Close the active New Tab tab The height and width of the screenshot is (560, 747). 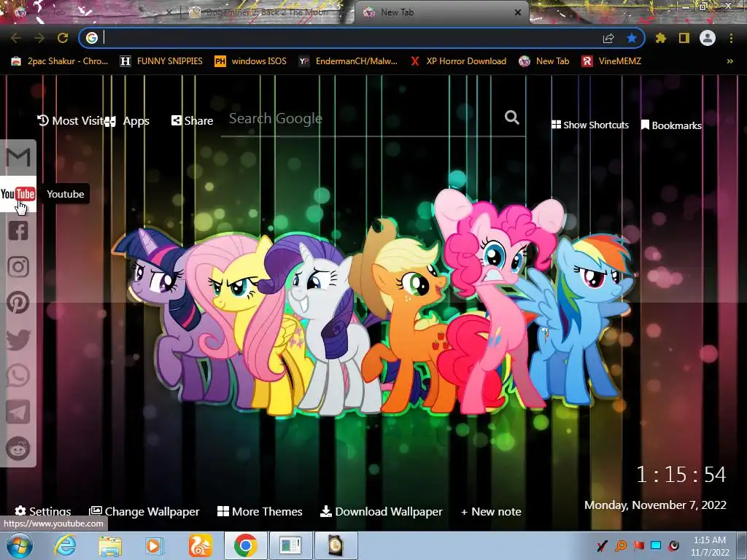(x=518, y=12)
